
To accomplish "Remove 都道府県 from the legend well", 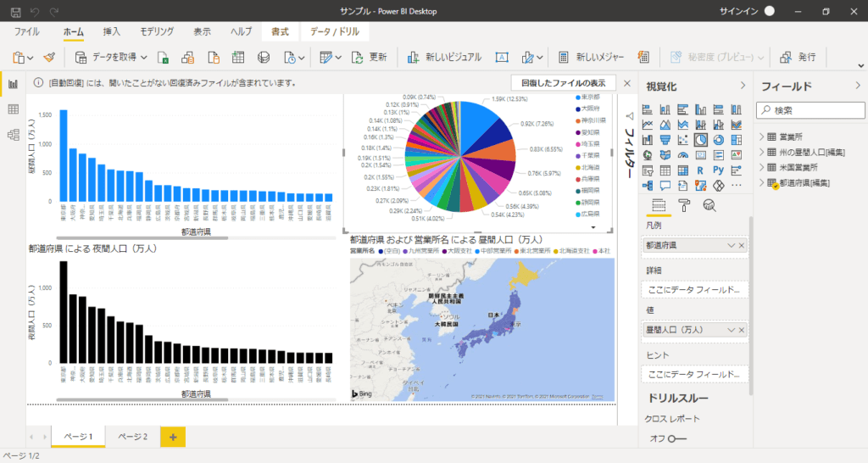I will pos(742,245).
